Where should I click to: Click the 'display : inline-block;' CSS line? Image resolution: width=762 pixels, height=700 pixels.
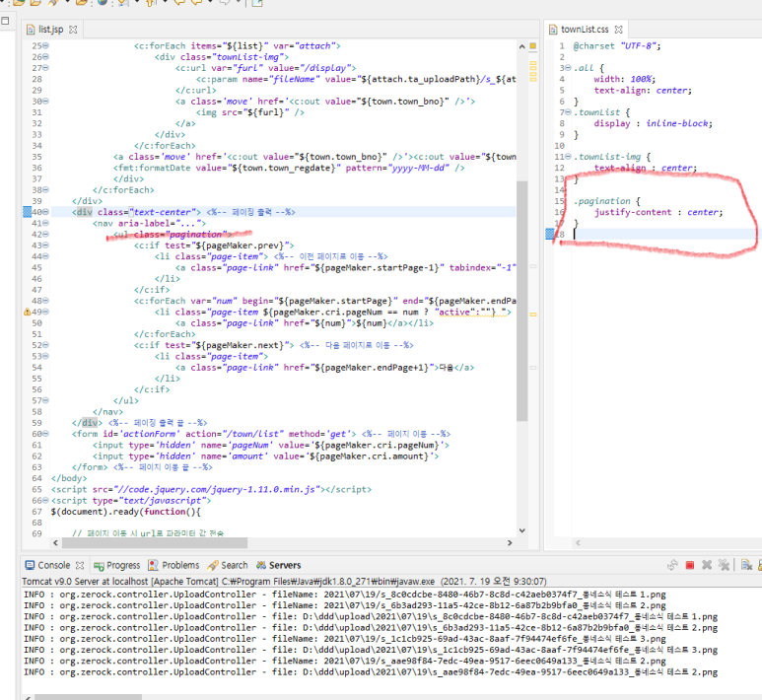point(653,123)
